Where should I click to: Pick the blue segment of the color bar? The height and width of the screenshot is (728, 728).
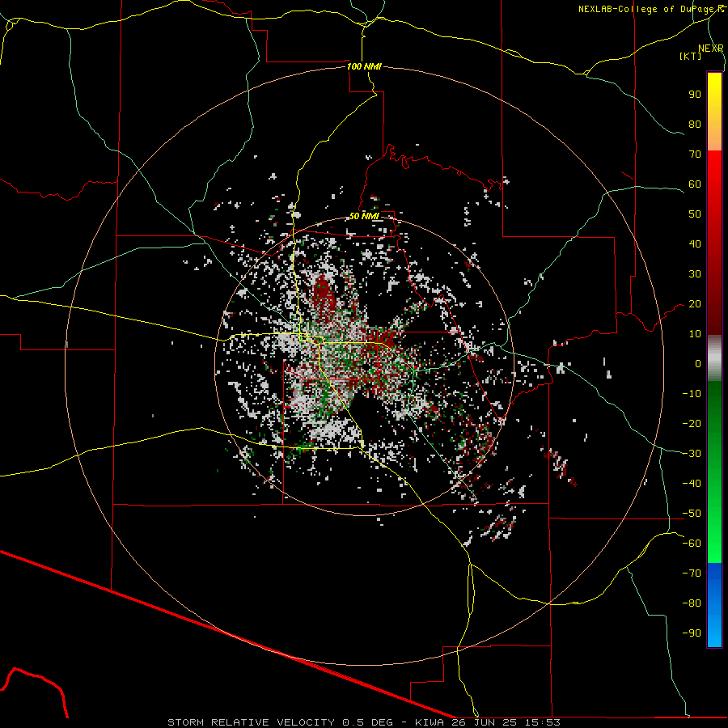tap(714, 604)
